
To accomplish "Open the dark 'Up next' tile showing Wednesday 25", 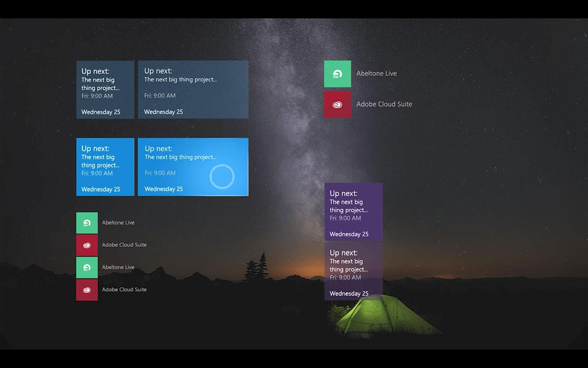I will [x=105, y=89].
